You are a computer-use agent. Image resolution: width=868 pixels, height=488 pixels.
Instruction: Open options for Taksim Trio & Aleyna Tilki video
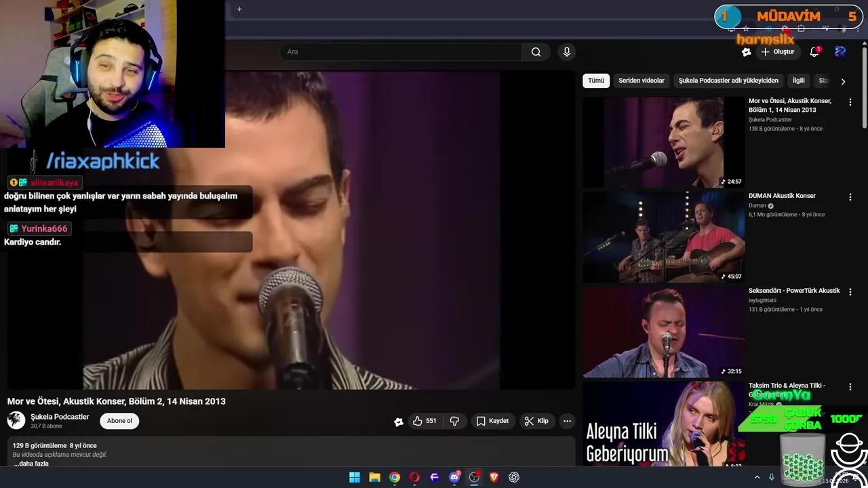tap(850, 387)
